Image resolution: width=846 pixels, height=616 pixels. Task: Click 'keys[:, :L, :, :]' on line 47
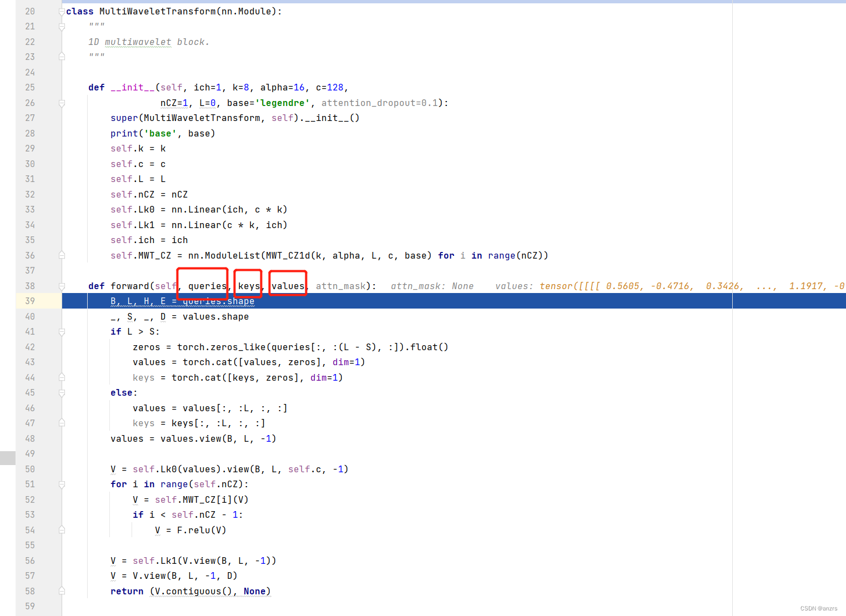[x=219, y=423]
